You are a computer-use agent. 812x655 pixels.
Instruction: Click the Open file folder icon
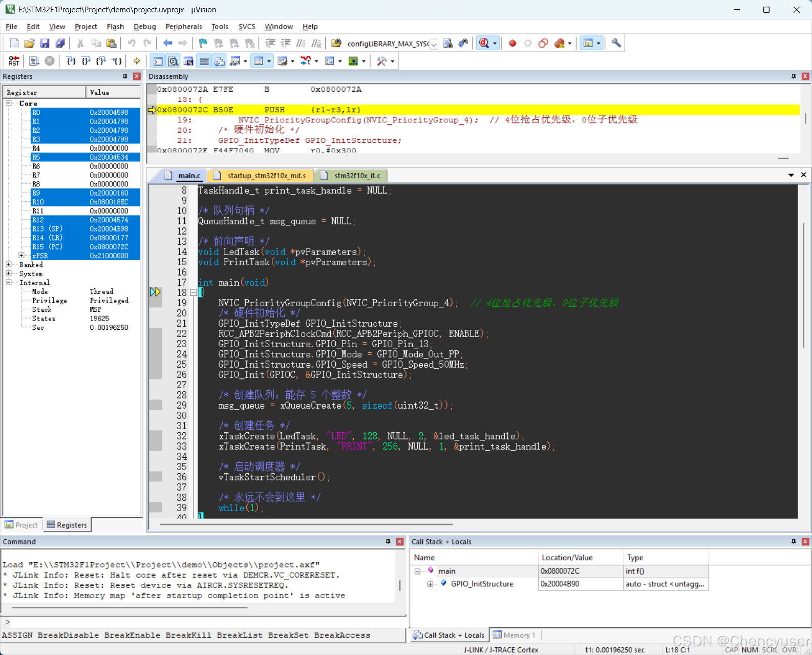pos(29,44)
